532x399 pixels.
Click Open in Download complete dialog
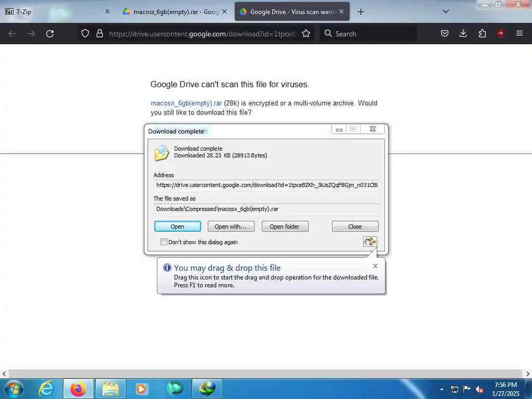(x=178, y=227)
